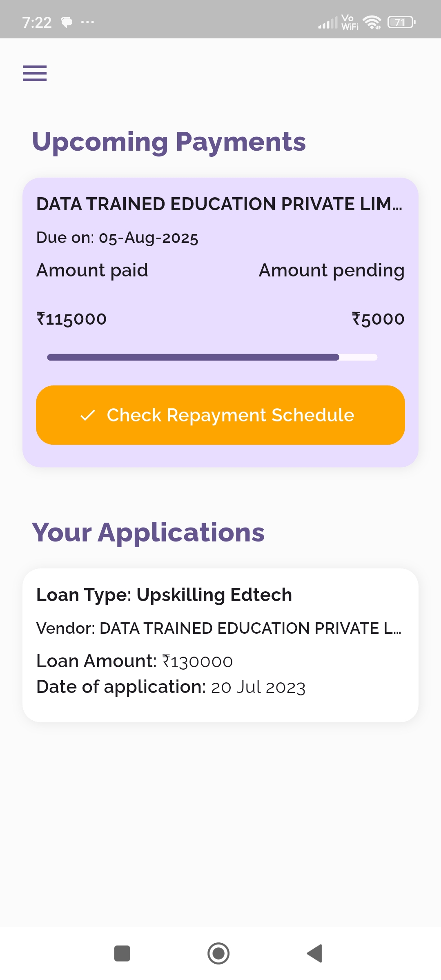Tap the battery indicator in status bar
This screenshot has height=980, width=441.
click(x=401, y=22)
